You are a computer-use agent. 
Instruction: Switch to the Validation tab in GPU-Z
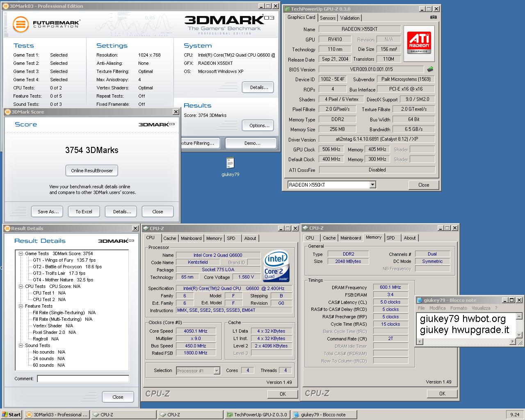[x=350, y=18]
